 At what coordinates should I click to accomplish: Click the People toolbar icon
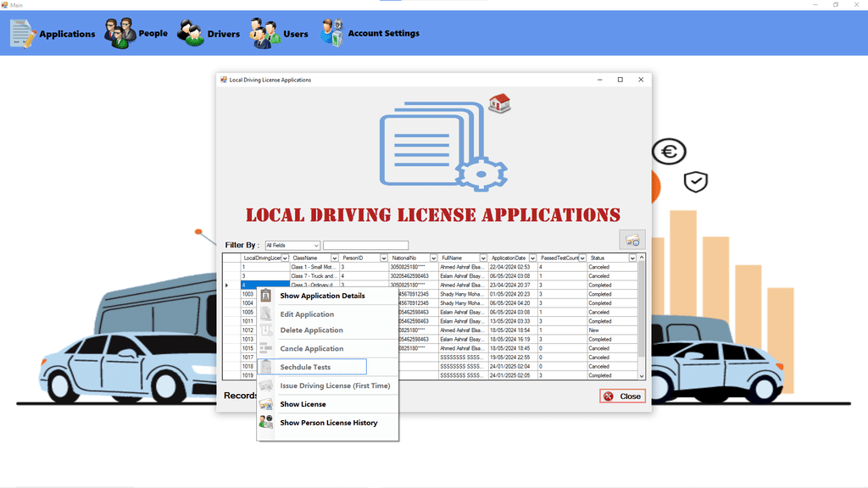[120, 33]
